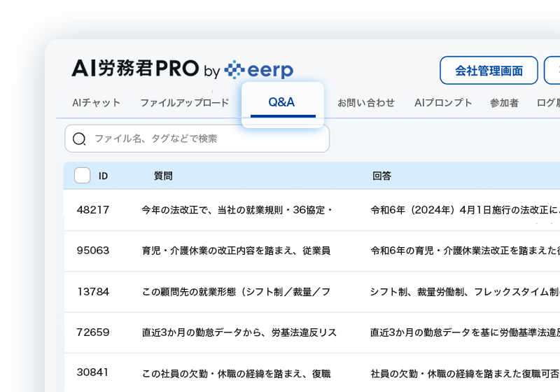Click the 回答 column header
The image size is (560, 392).
point(381,176)
